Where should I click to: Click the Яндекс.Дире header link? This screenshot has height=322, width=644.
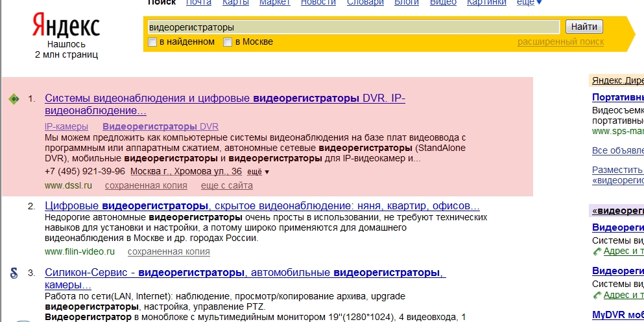[618, 80]
